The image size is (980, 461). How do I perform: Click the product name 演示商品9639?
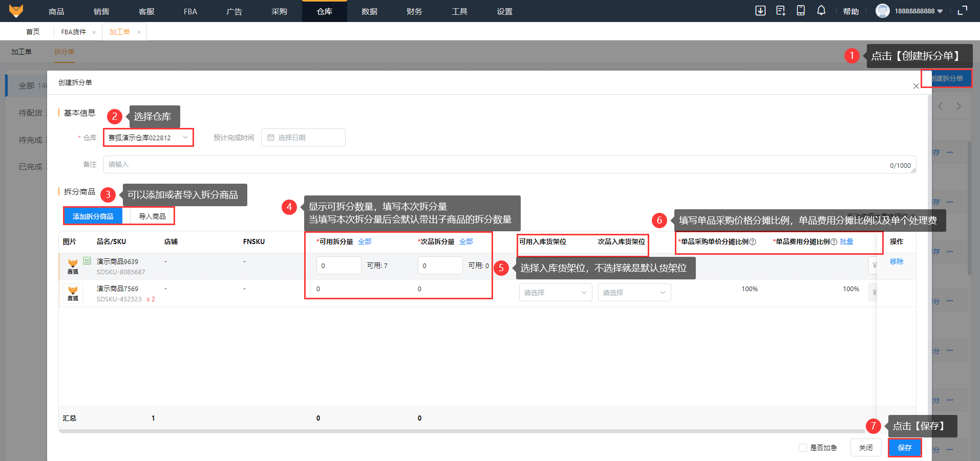(x=117, y=261)
